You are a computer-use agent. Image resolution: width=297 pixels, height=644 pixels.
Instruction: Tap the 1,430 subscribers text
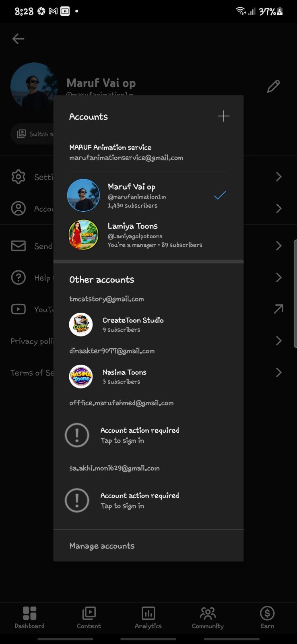(x=132, y=206)
